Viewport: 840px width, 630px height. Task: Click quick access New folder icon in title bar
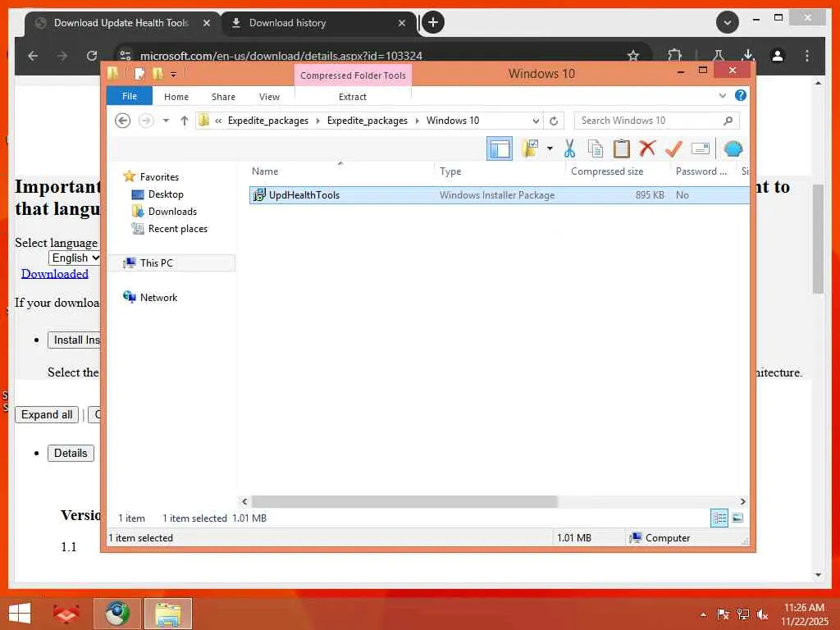click(157, 73)
